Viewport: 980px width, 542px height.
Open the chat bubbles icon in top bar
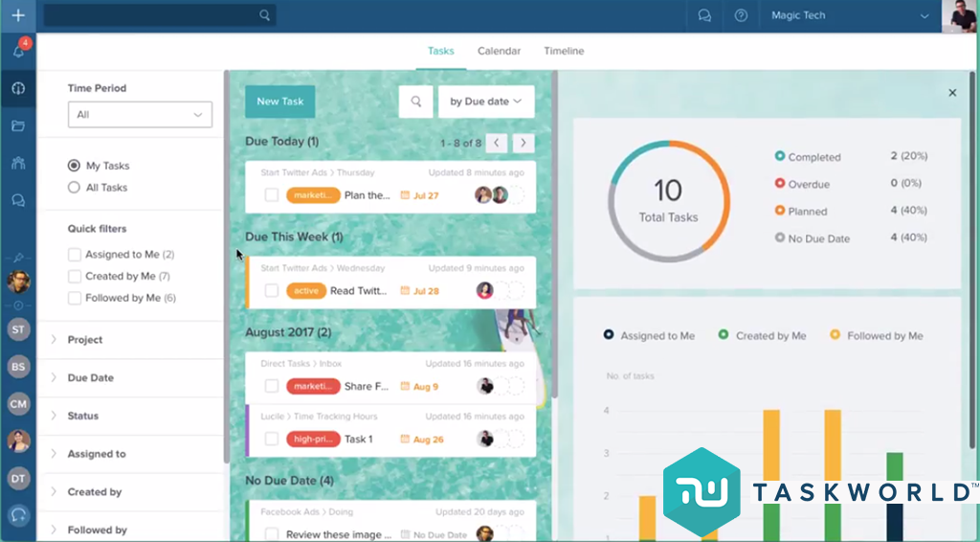tap(704, 15)
